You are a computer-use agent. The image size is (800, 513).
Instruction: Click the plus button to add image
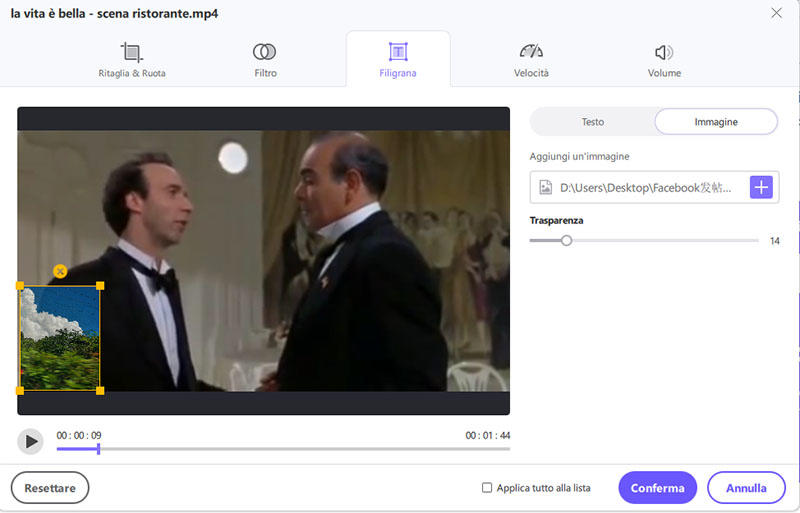click(x=761, y=187)
